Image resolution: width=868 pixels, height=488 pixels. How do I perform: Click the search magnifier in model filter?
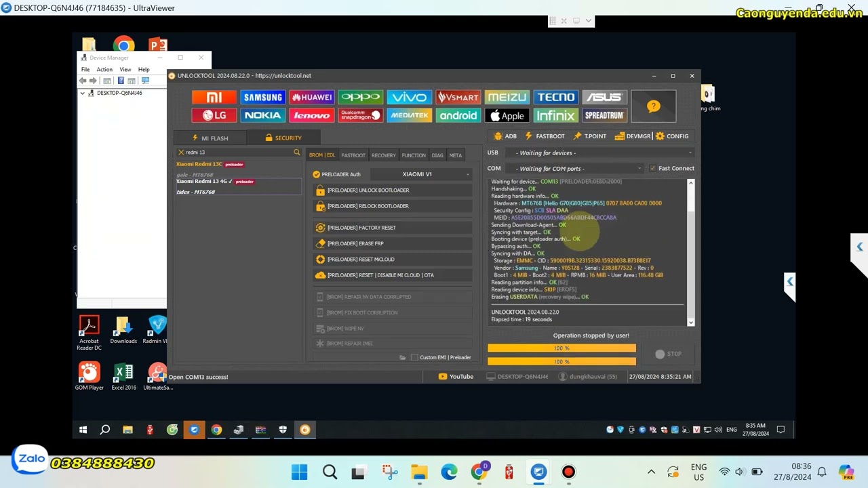click(296, 152)
